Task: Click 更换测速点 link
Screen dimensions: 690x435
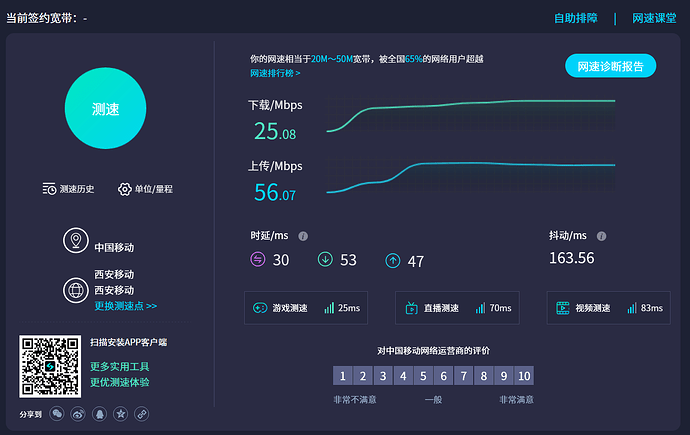Action: (125, 306)
